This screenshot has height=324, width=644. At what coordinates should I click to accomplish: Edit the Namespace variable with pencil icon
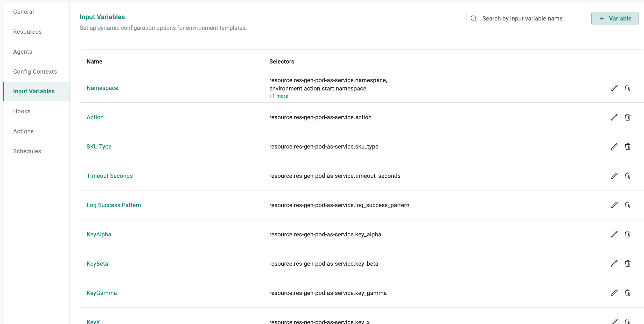point(614,88)
